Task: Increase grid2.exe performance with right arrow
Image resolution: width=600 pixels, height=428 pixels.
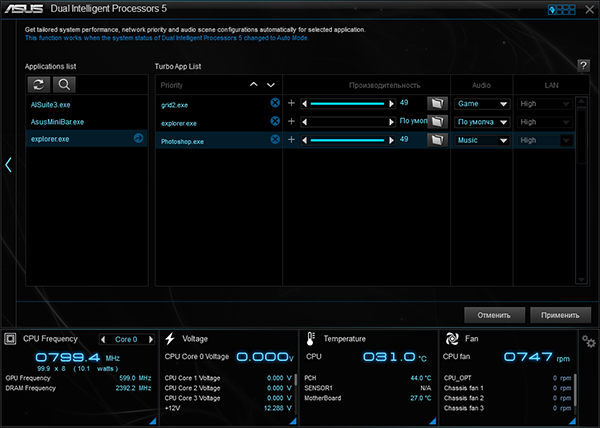Action: coord(391,104)
